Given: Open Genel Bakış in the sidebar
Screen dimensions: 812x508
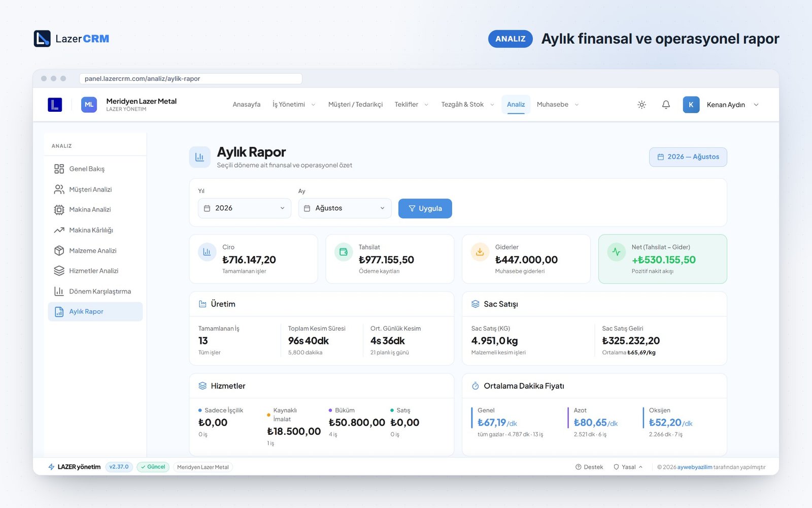Looking at the screenshot, I should (95, 169).
